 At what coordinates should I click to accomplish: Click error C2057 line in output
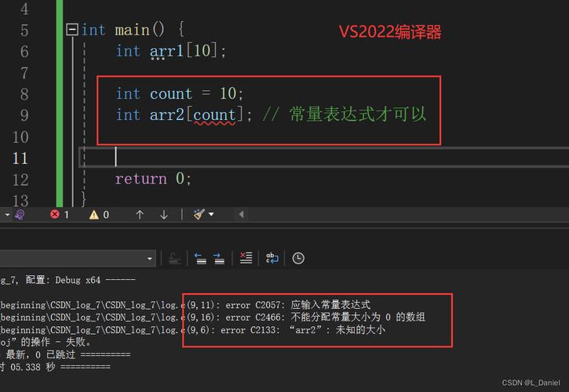click(185, 305)
